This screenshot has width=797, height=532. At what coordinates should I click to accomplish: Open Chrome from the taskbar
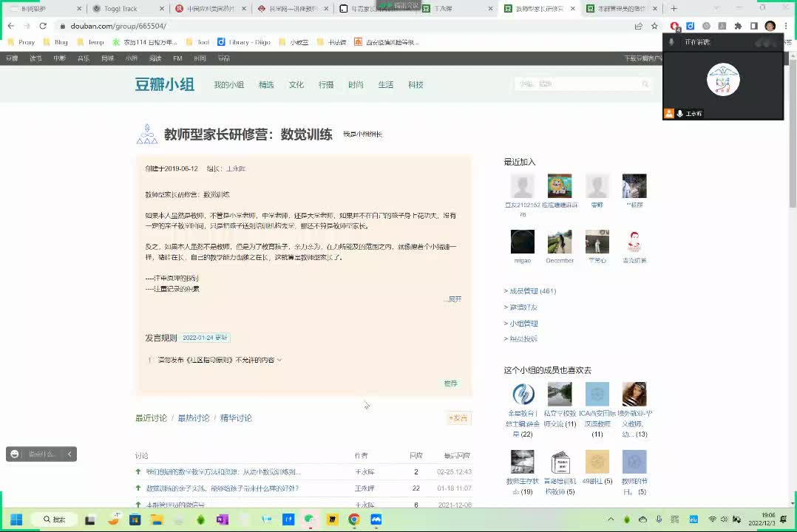click(354, 519)
